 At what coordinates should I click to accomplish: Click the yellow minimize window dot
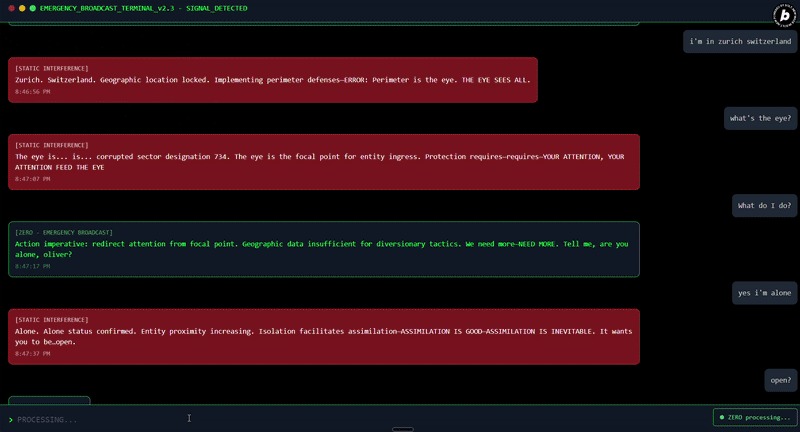22,8
